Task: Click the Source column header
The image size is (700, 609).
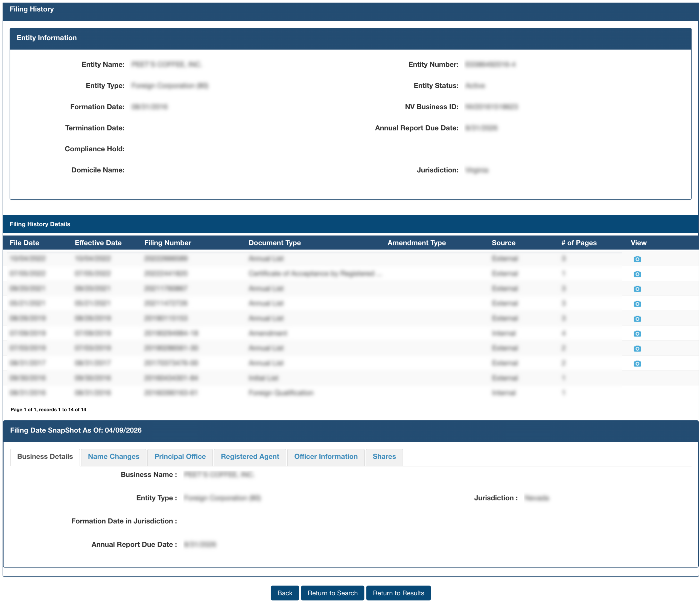Action: [503, 243]
